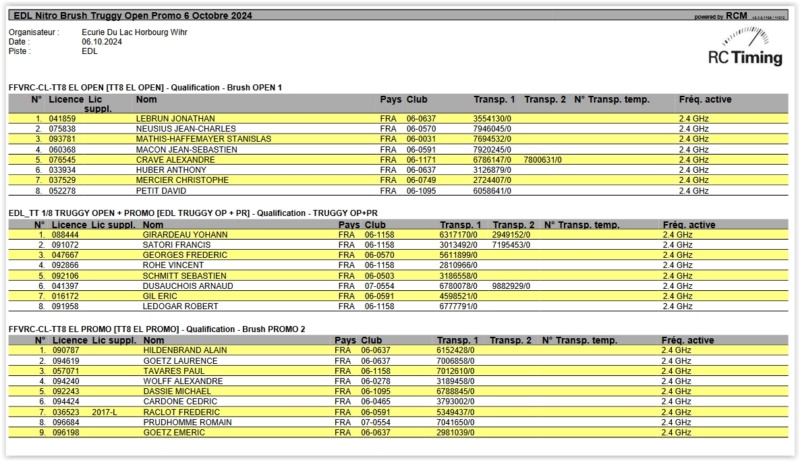Screen dimensions: 800x461
Task: Click transponder '7012610/0'
Action: (455, 372)
